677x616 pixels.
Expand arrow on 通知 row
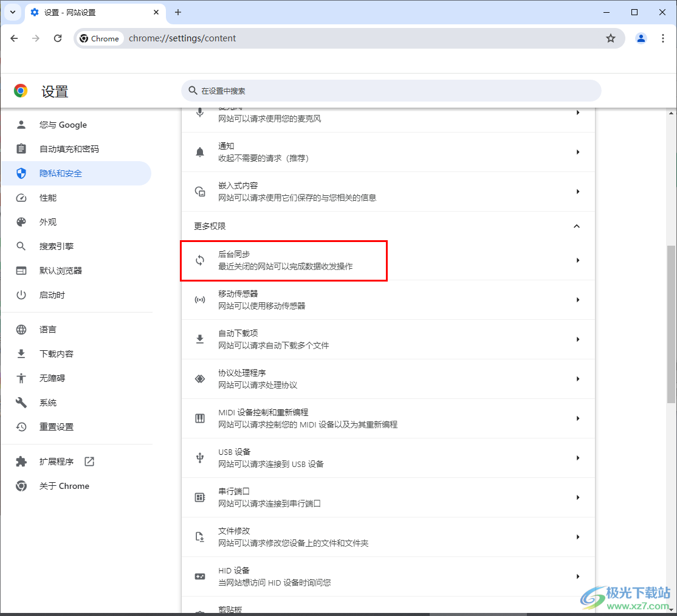coord(578,152)
